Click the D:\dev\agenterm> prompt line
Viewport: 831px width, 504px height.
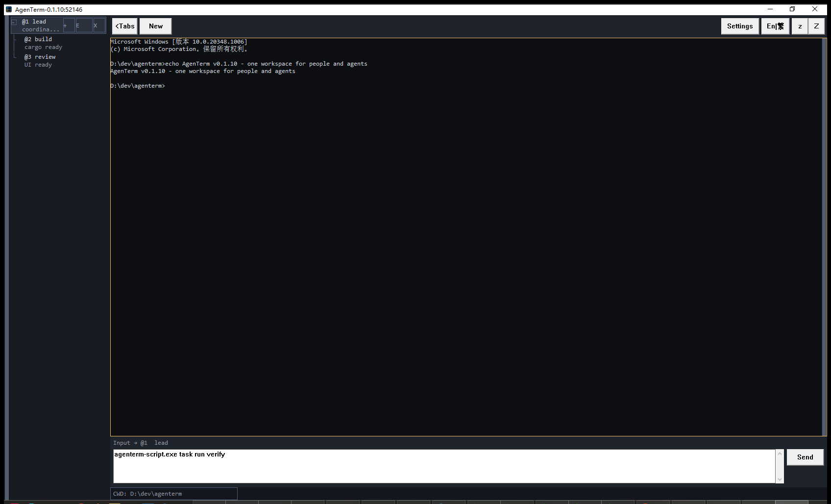tap(138, 86)
